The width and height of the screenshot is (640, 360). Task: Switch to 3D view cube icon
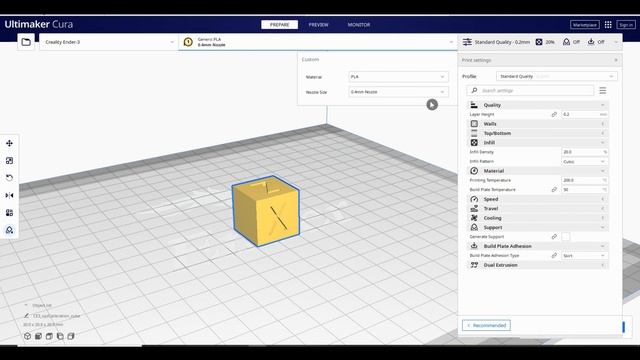27,336
